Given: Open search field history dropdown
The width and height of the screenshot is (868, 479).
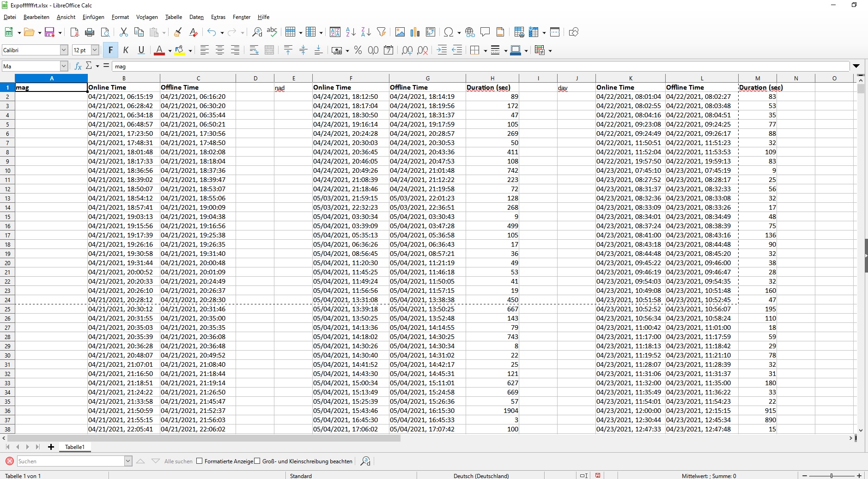Looking at the screenshot, I should pyautogui.click(x=128, y=461).
